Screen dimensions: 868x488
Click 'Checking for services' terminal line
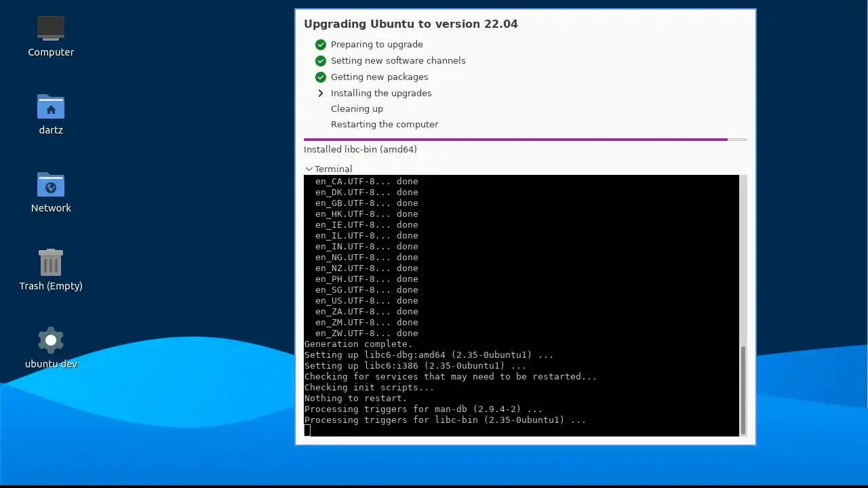[x=450, y=377]
